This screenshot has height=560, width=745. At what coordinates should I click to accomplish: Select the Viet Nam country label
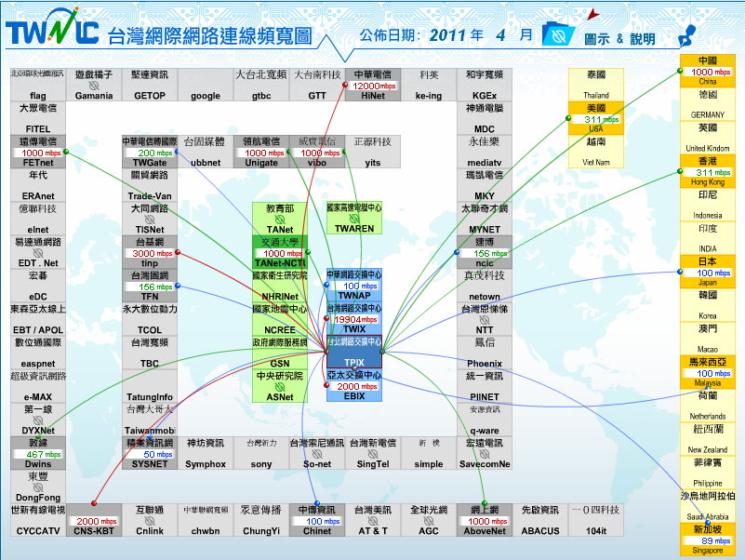(x=596, y=162)
